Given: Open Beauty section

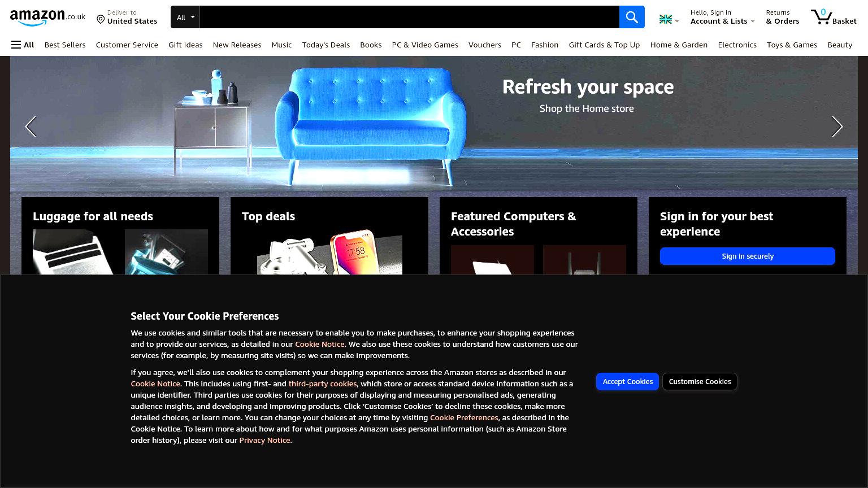Looking at the screenshot, I should [840, 45].
